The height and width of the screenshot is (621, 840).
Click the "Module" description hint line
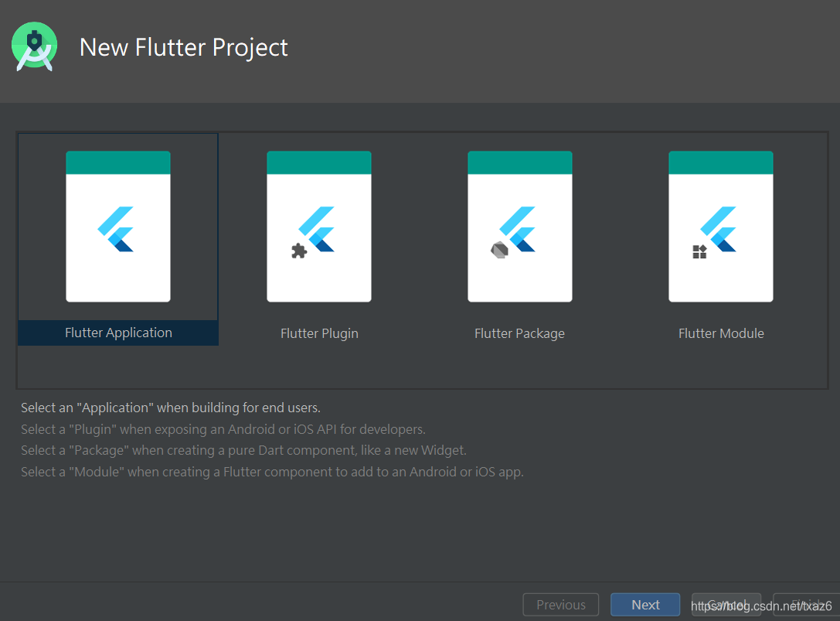pos(272,472)
